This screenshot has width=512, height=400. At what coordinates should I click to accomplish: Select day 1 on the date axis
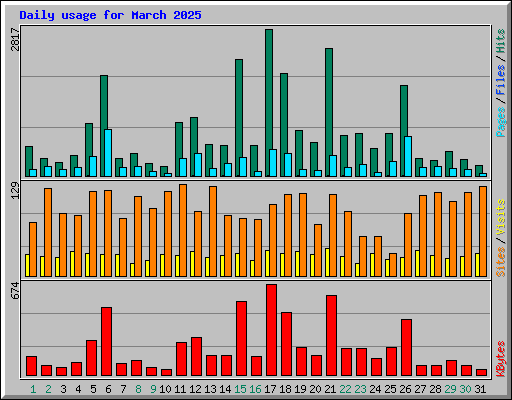pyautogui.click(x=33, y=389)
